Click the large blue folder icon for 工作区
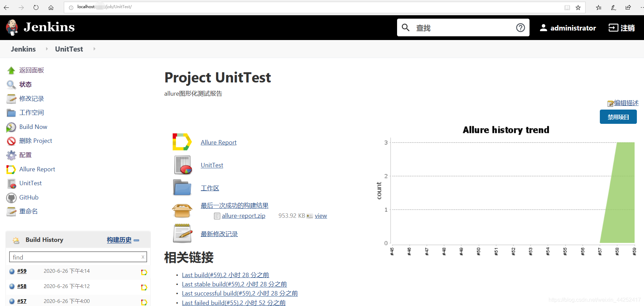Viewport: 644px width, 306px height. coord(182,187)
